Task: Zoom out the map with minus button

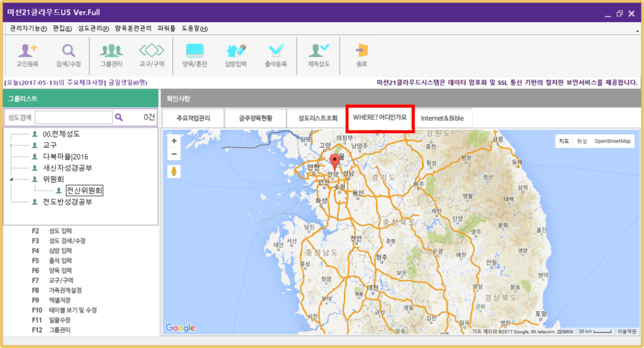Action: (174, 154)
